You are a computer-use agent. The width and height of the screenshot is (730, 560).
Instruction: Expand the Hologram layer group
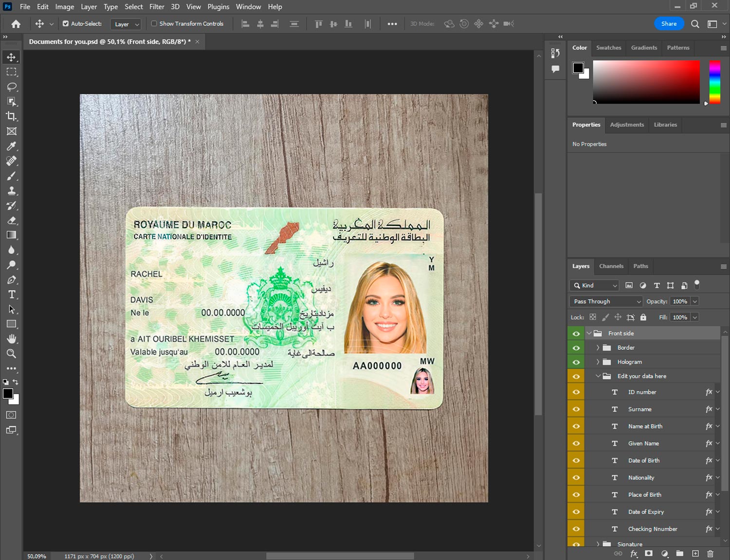tap(598, 362)
